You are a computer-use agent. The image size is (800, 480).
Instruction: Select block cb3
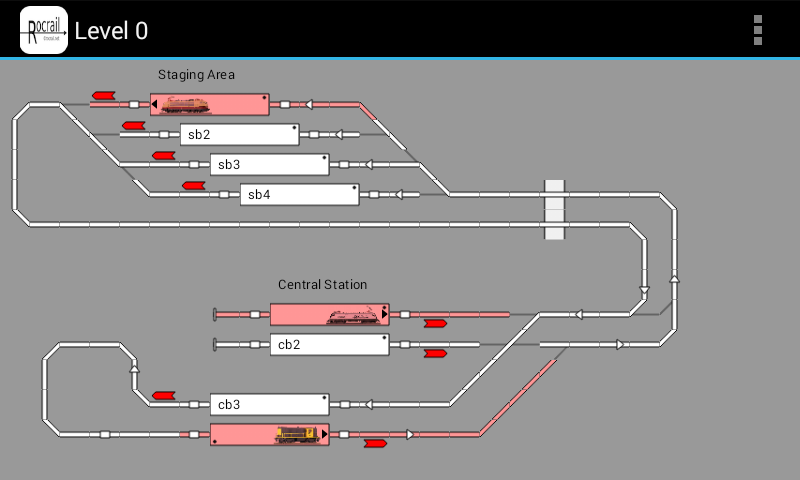[269, 405]
